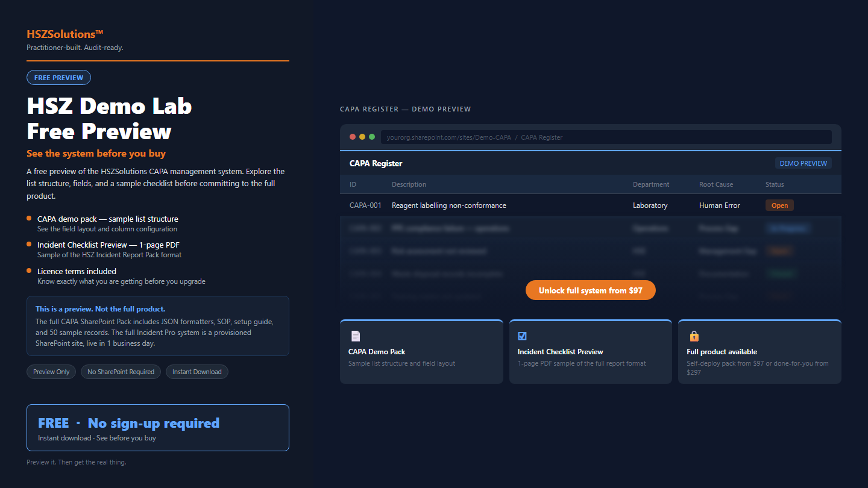868x488 pixels.
Task: Select the CAPA-001 ID cell
Action: [365, 205]
